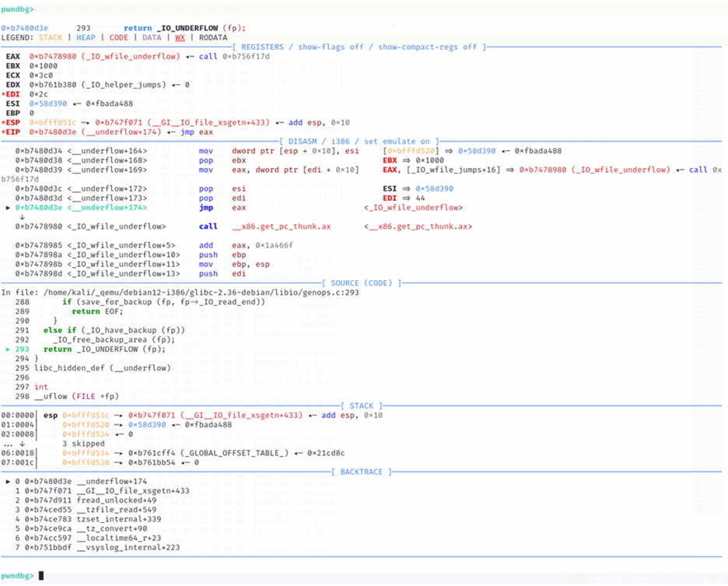Click source line 291 else if _IO_have_backup
Image resolution: width=728 pixels, height=586 pixels.
[x=100, y=331]
